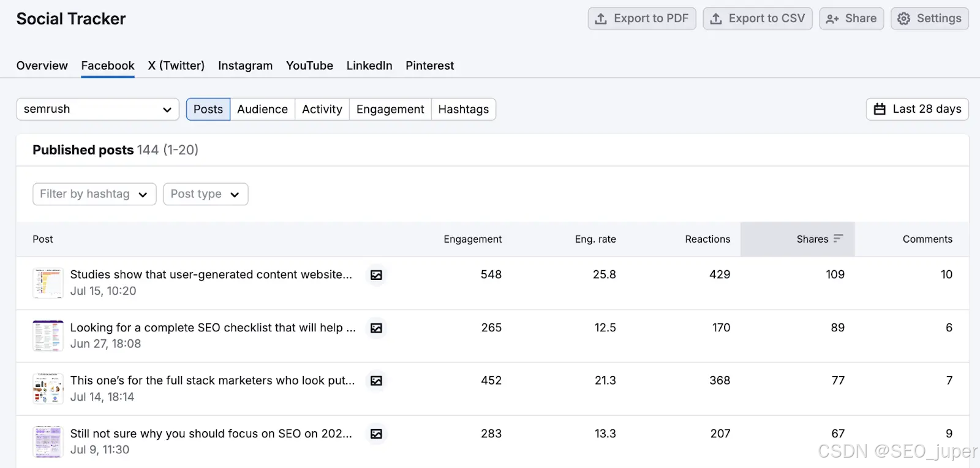Open Settings via the gear icon

point(903,19)
